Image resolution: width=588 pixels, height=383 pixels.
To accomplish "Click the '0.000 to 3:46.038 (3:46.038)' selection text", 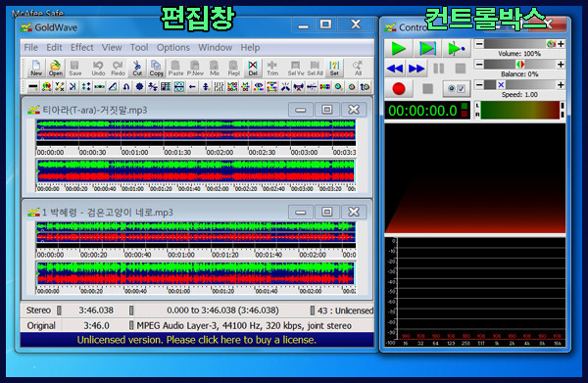I will [x=222, y=311].
